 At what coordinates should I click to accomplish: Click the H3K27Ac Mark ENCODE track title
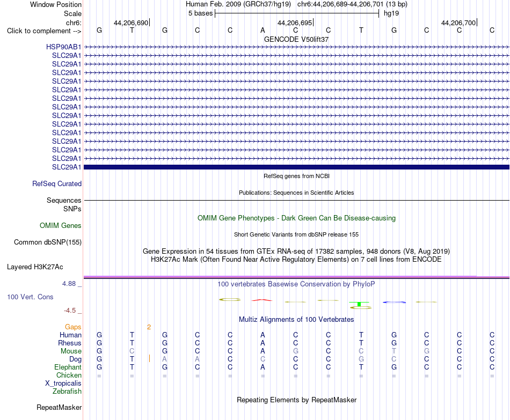coord(296,260)
